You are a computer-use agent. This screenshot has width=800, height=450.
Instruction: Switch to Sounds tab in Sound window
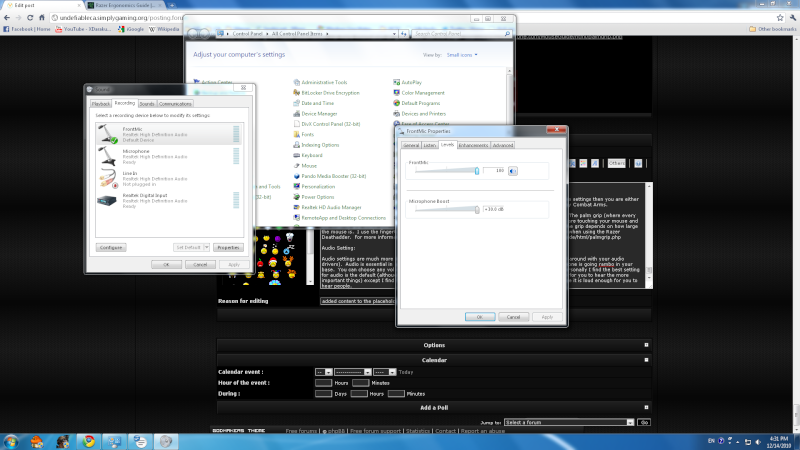[147, 104]
